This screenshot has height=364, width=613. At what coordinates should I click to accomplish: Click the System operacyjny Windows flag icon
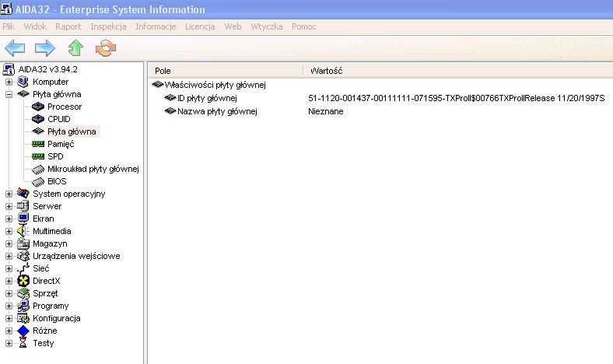coord(23,194)
